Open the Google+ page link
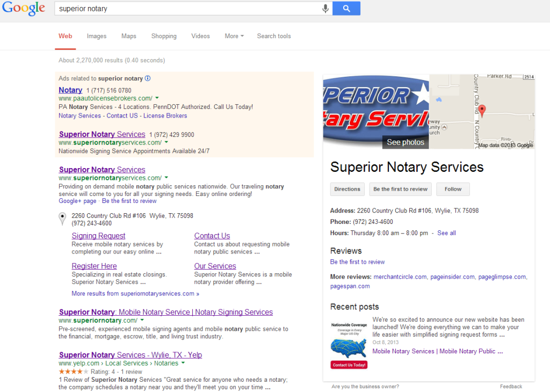 tap(77, 201)
